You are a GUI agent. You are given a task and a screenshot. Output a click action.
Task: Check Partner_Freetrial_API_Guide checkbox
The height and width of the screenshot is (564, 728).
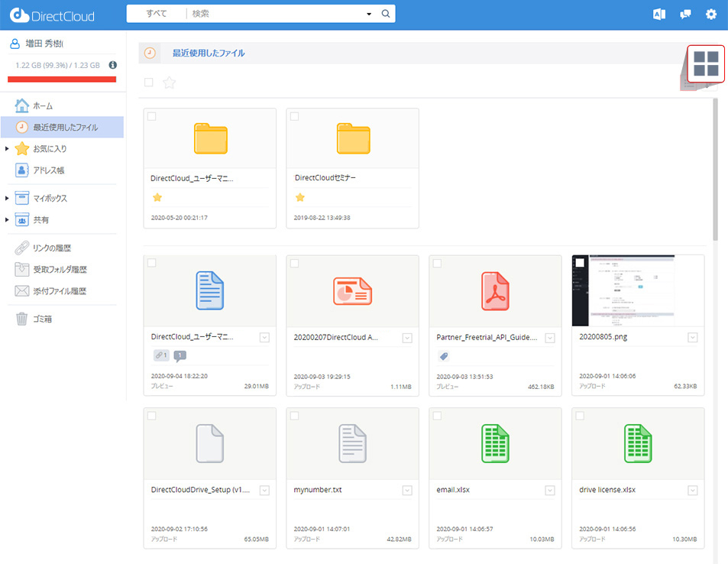(437, 264)
